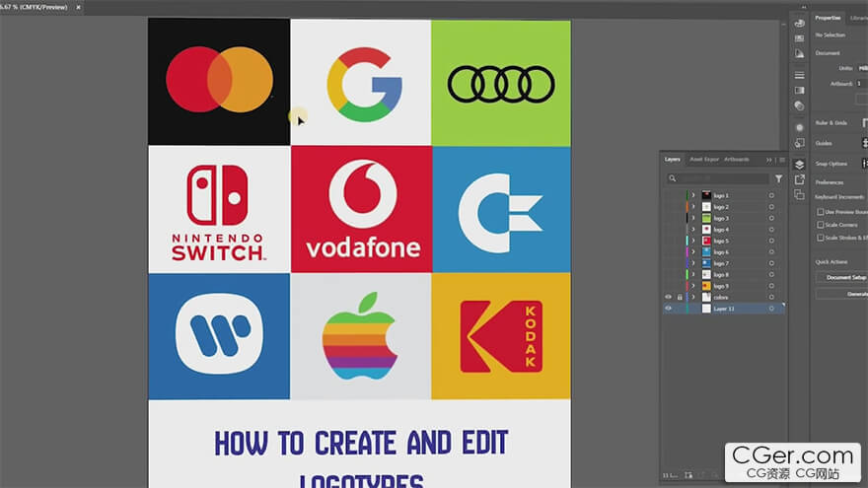
Task: Click the logo 7 layer thumbnail
Action: pos(706,263)
